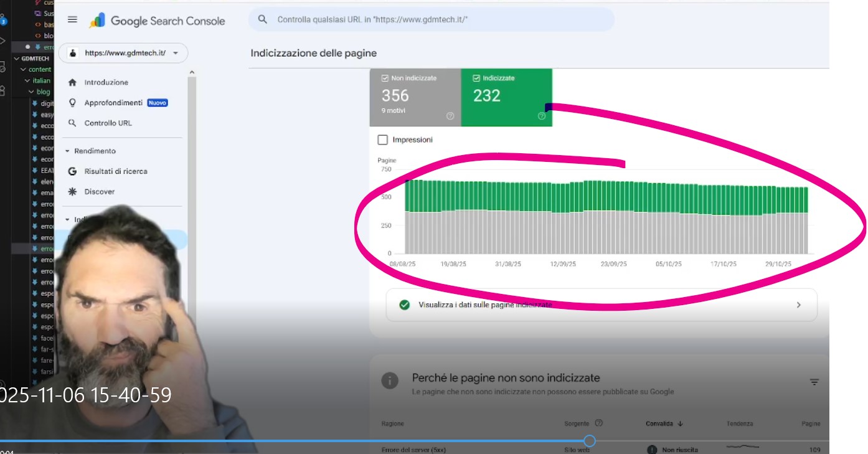
Task: Select Risultati di ricerca with the G icon
Action: (x=73, y=171)
